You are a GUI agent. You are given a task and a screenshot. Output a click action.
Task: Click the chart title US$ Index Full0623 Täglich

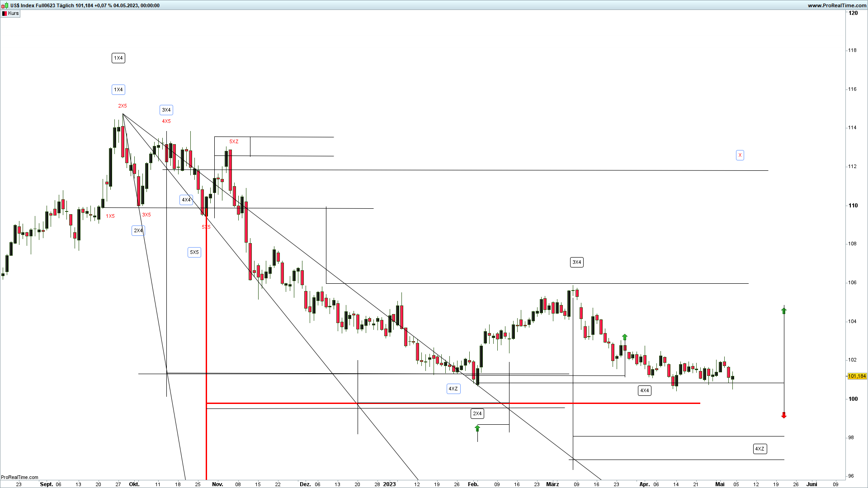click(42, 5)
